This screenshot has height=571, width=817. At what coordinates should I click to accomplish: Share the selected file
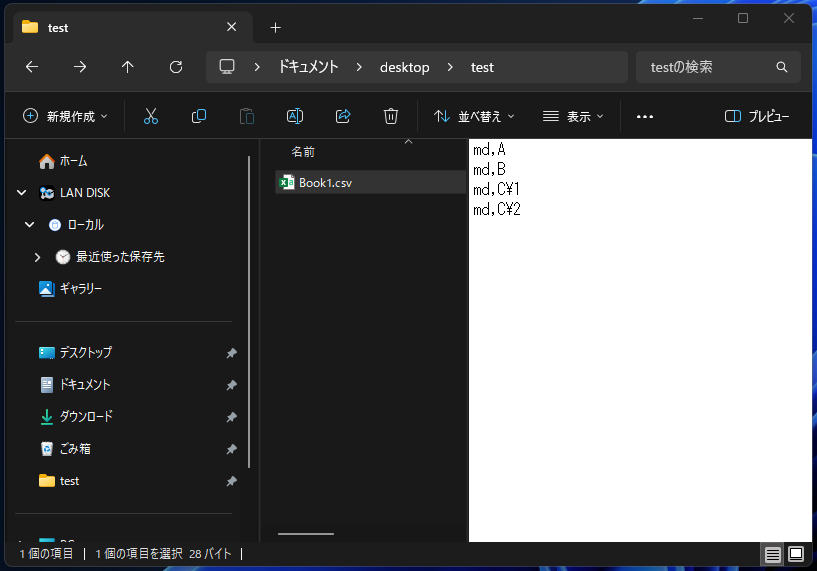343,116
